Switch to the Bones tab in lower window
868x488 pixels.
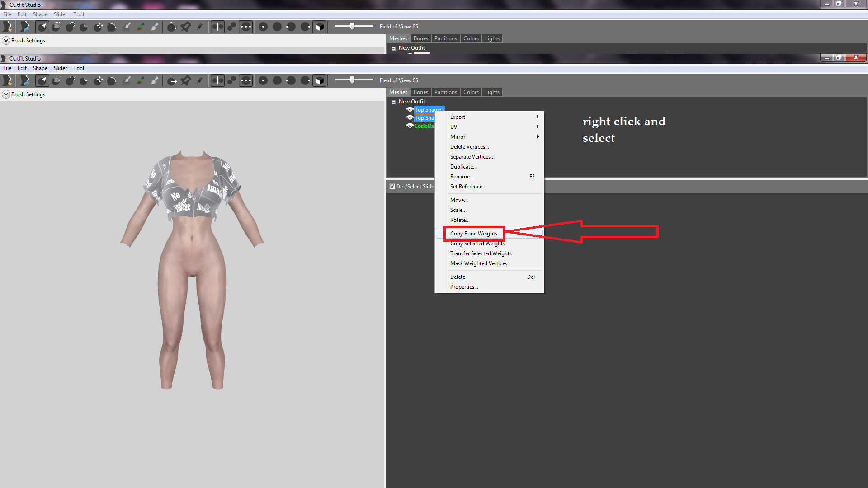point(420,92)
